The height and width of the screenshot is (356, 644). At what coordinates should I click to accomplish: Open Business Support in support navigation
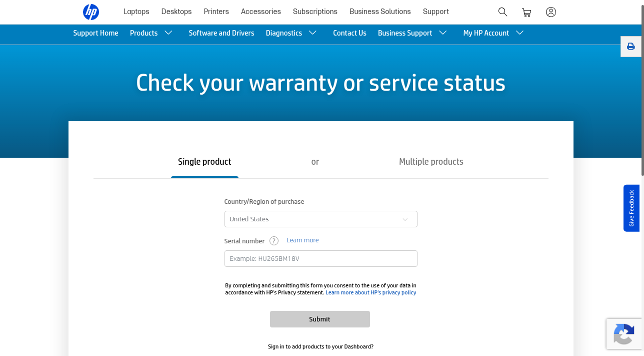405,33
